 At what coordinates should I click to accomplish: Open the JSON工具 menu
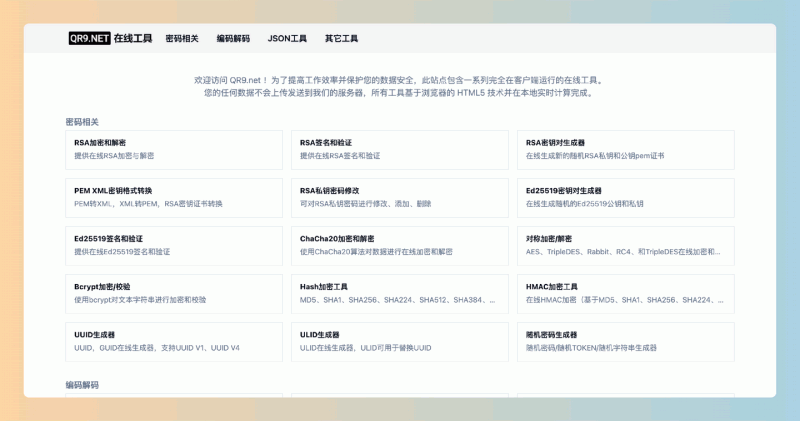click(287, 38)
